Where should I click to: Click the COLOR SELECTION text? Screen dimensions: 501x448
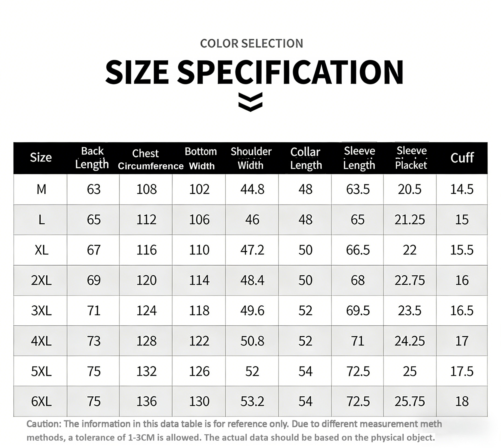251,44
